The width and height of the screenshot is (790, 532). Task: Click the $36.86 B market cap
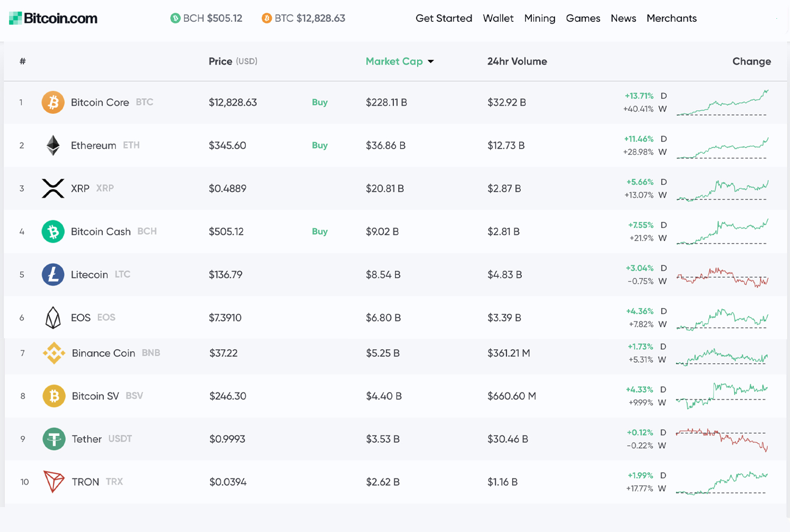[386, 145]
